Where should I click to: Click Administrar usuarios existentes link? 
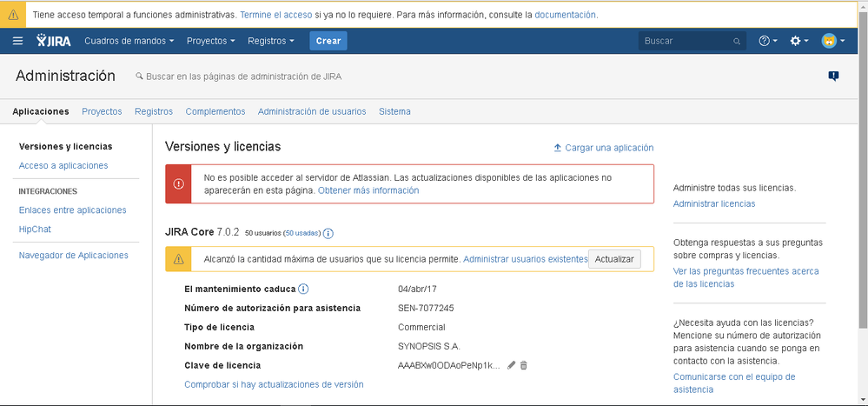tap(526, 259)
